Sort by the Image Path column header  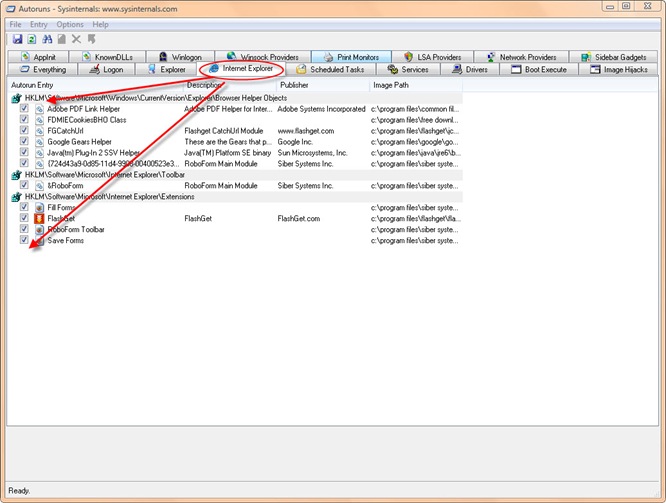[416, 85]
